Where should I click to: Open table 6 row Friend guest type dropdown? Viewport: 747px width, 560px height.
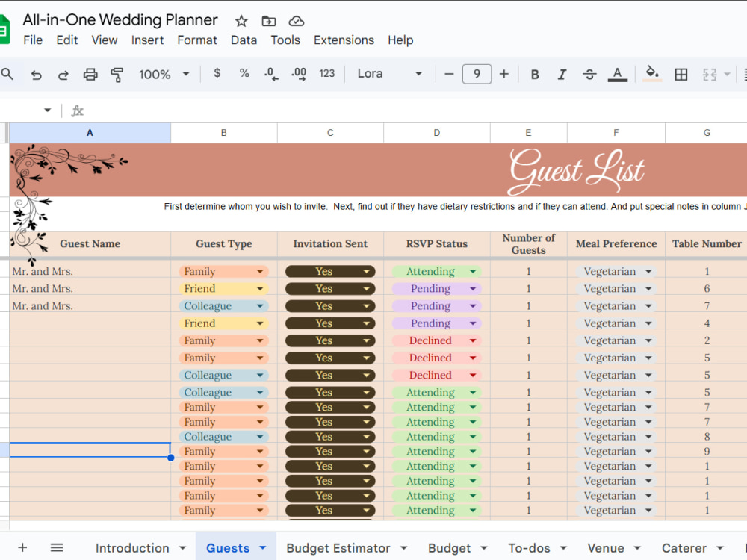(260, 288)
